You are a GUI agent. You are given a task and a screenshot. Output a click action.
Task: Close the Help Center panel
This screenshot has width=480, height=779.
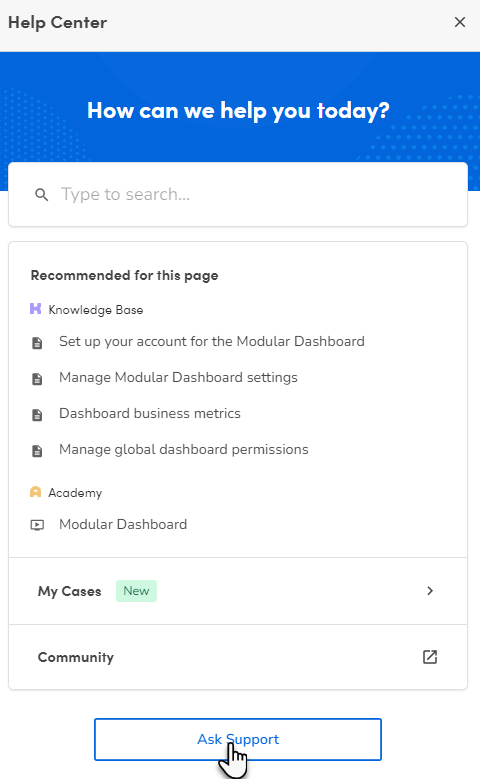[x=460, y=22]
